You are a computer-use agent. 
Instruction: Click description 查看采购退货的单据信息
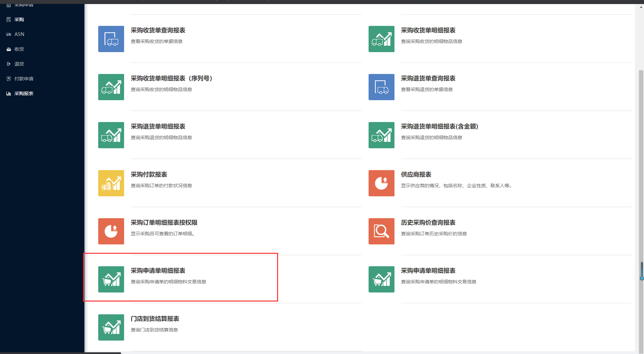click(x=427, y=89)
